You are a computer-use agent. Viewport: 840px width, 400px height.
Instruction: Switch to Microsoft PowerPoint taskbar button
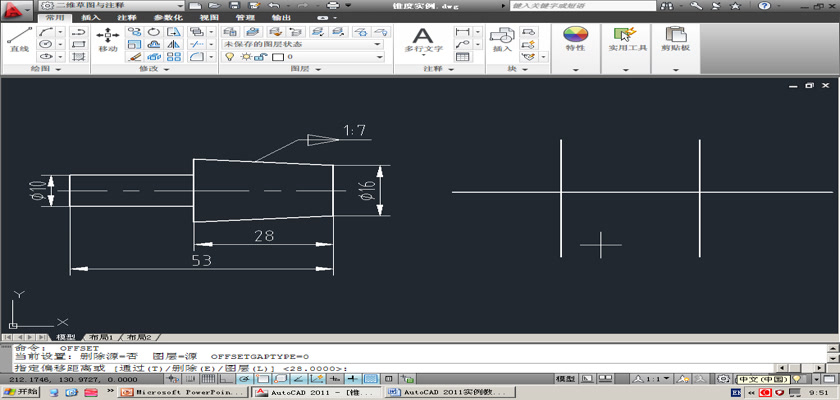pos(184,393)
